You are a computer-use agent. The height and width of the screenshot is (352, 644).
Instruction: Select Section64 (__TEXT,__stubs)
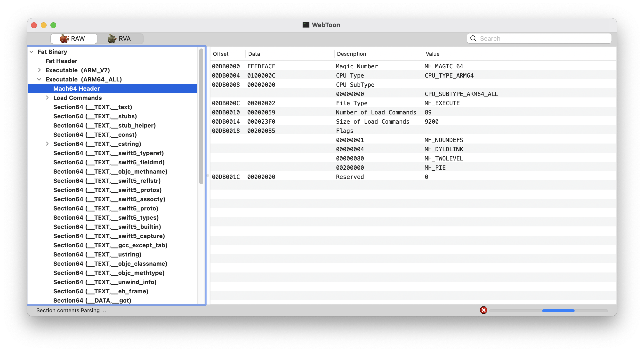[x=95, y=116]
